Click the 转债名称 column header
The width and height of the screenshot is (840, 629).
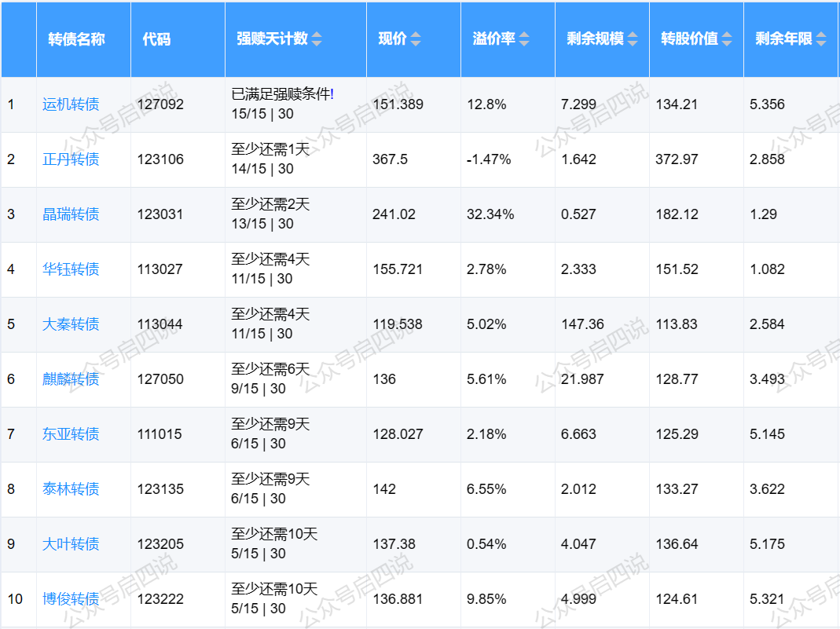pyautogui.click(x=76, y=39)
